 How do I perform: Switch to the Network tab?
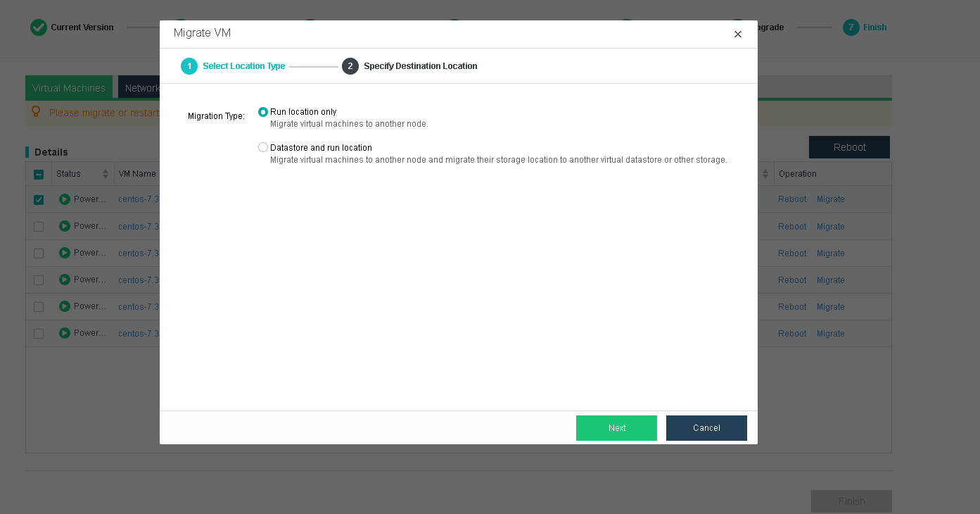pyautogui.click(x=139, y=88)
